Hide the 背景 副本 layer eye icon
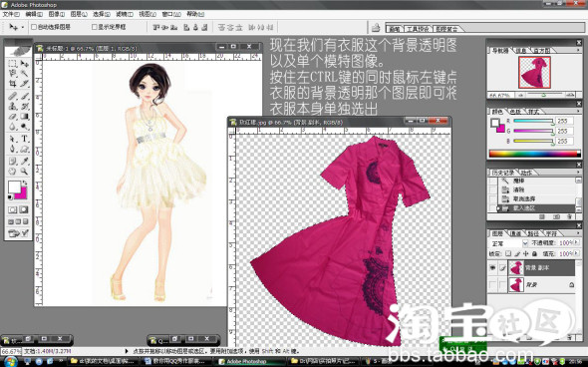The width and height of the screenshot is (588, 367). tap(492, 267)
